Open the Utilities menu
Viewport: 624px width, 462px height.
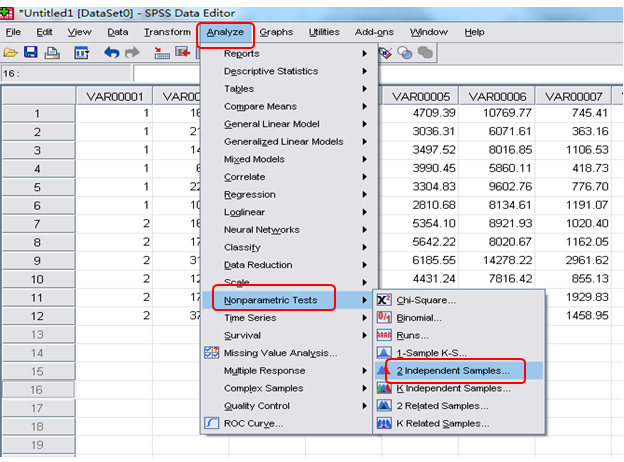324,32
